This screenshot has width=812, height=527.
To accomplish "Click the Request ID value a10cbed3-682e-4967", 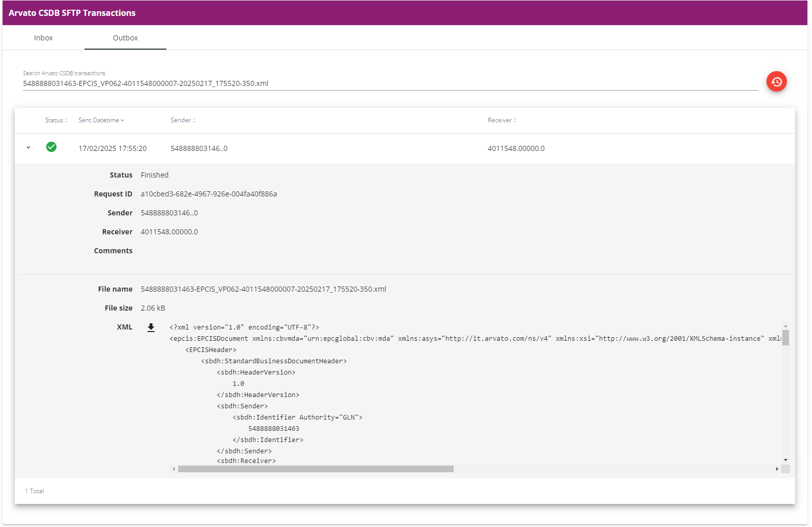I will (209, 194).
